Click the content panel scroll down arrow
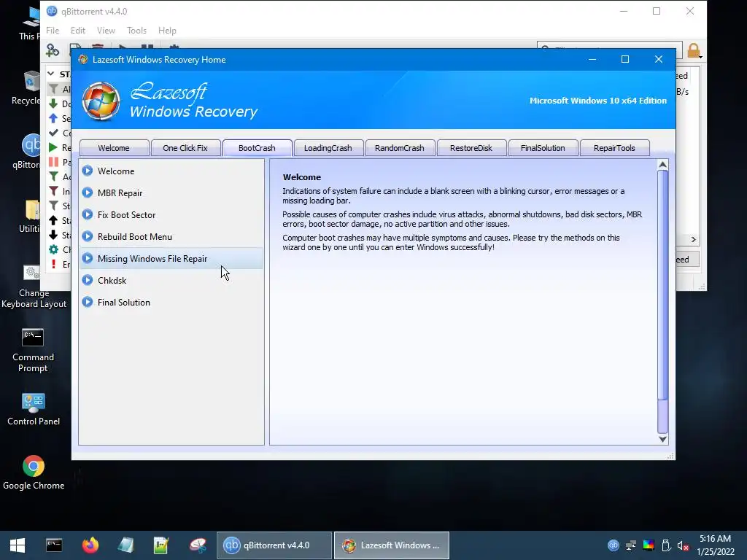The width and height of the screenshot is (747, 560). coord(662,439)
